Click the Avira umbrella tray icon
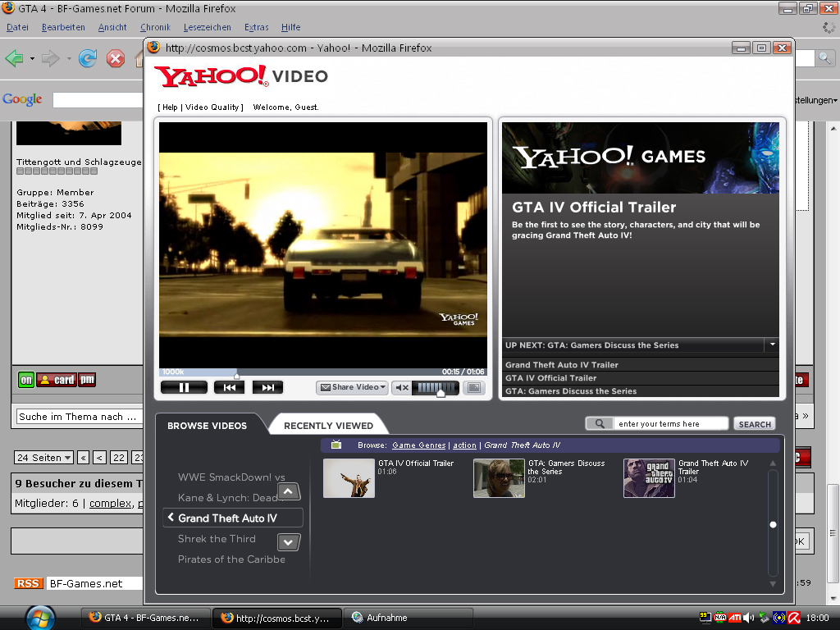The width and height of the screenshot is (840, 630). [794, 618]
